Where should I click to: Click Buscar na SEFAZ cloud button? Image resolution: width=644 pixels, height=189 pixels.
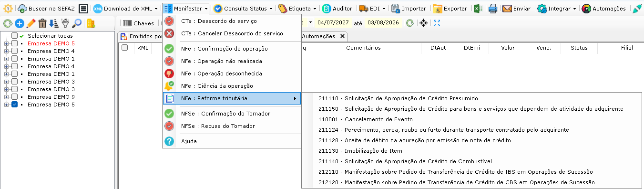point(46,9)
